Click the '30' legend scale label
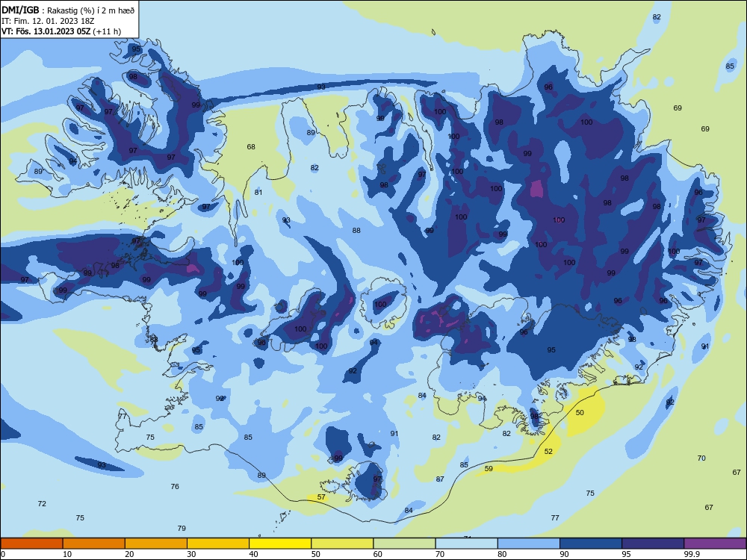The width and height of the screenshot is (747, 560). (191, 554)
